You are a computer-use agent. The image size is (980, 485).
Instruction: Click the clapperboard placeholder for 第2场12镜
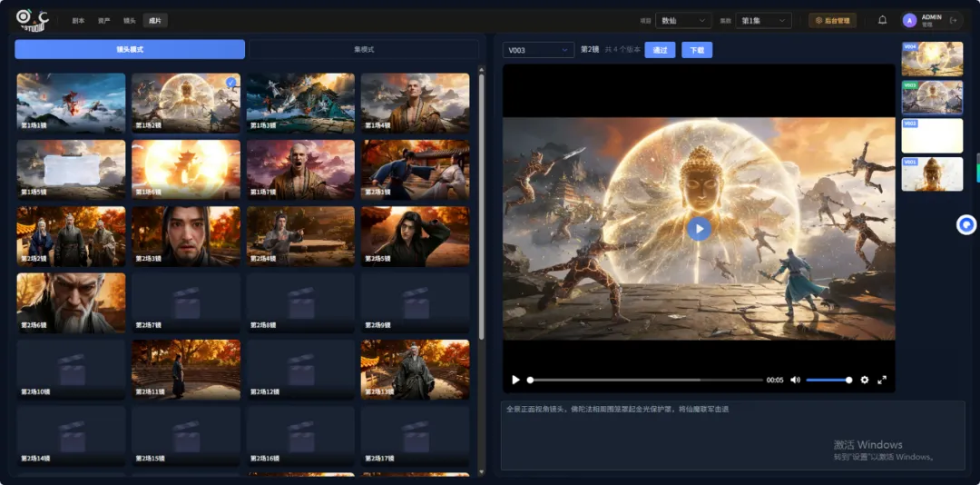click(x=300, y=370)
